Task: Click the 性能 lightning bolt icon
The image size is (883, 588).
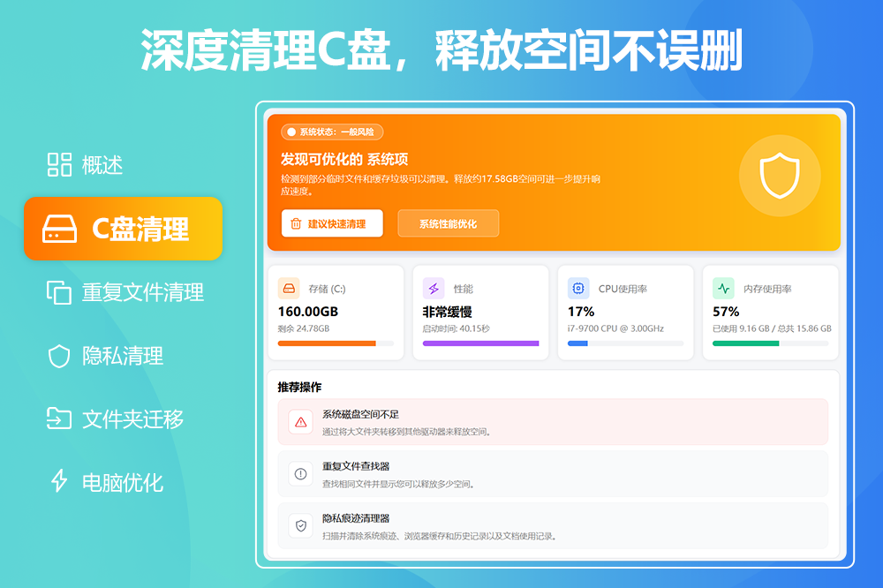Action: pyautogui.click(x=434, y=289)
